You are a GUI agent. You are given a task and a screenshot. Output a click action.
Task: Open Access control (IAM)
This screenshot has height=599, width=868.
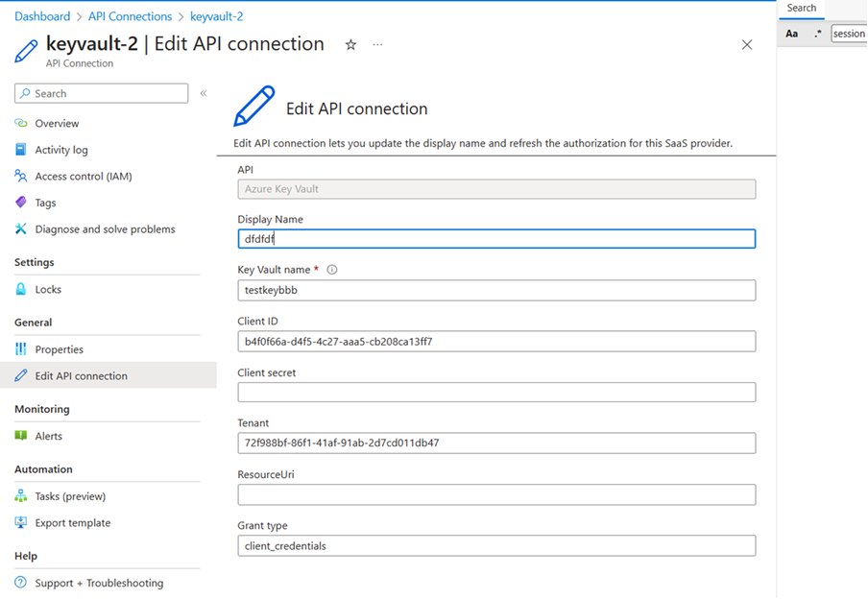click(21, 176)
